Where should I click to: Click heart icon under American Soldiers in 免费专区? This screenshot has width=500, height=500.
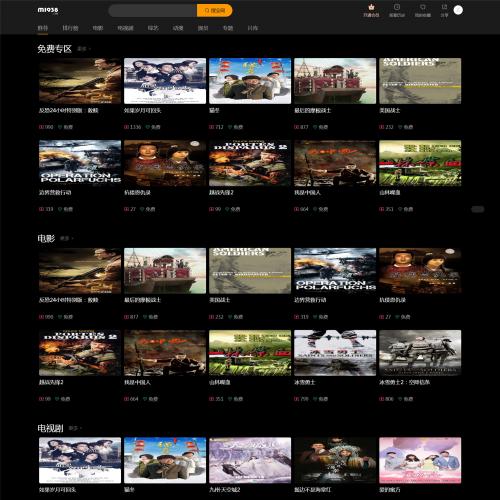click(400, 127)
